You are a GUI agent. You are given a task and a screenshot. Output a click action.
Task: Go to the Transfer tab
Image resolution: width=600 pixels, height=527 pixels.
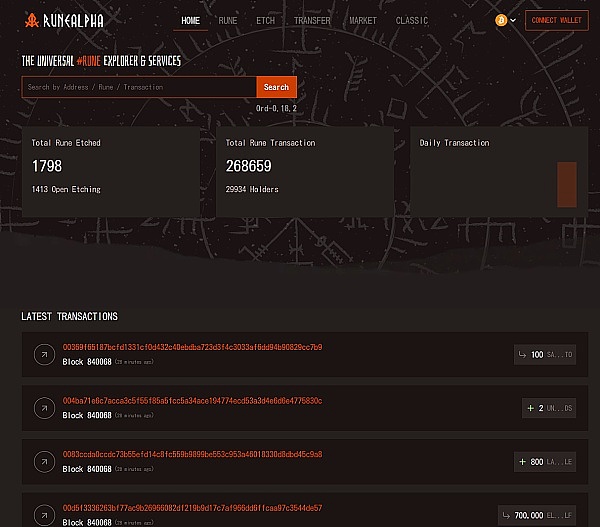312,20
